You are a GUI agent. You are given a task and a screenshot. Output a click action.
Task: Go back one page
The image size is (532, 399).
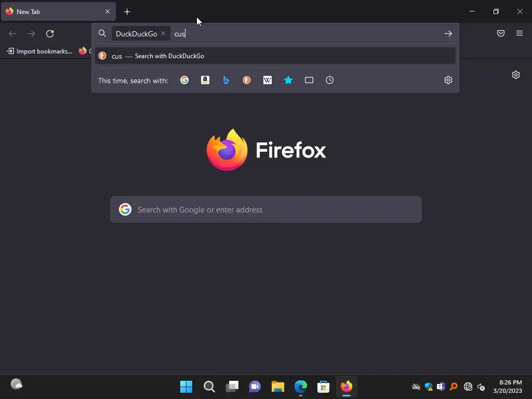point(12,34)
